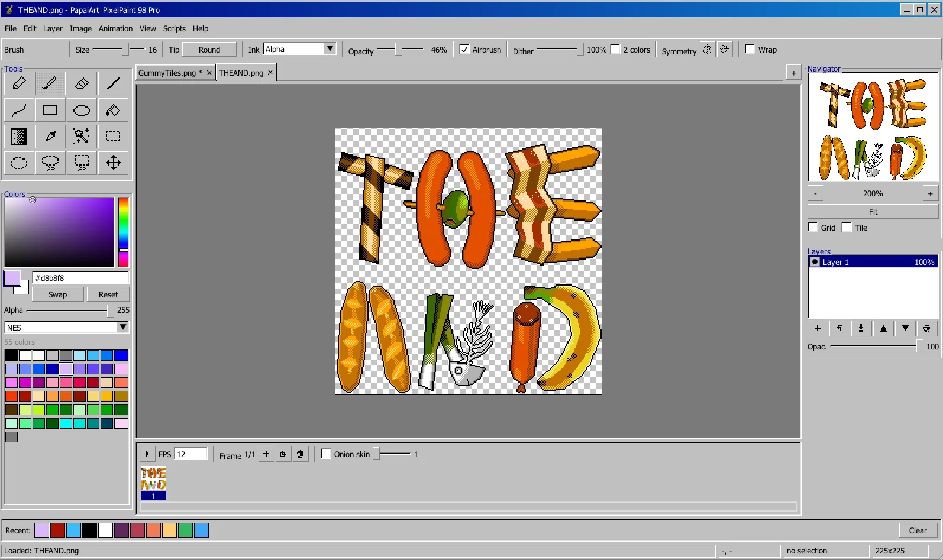Add a new animation frame

tap(266, 454)
